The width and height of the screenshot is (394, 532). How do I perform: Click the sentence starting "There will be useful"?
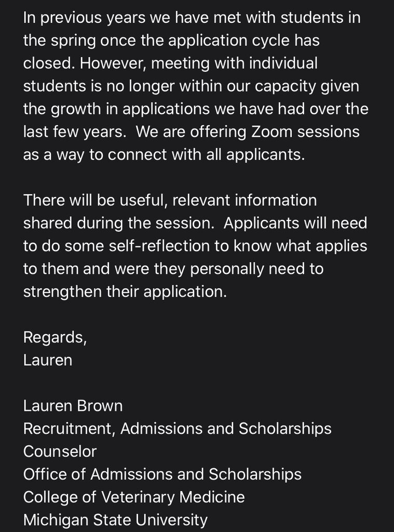coord(170,200)
